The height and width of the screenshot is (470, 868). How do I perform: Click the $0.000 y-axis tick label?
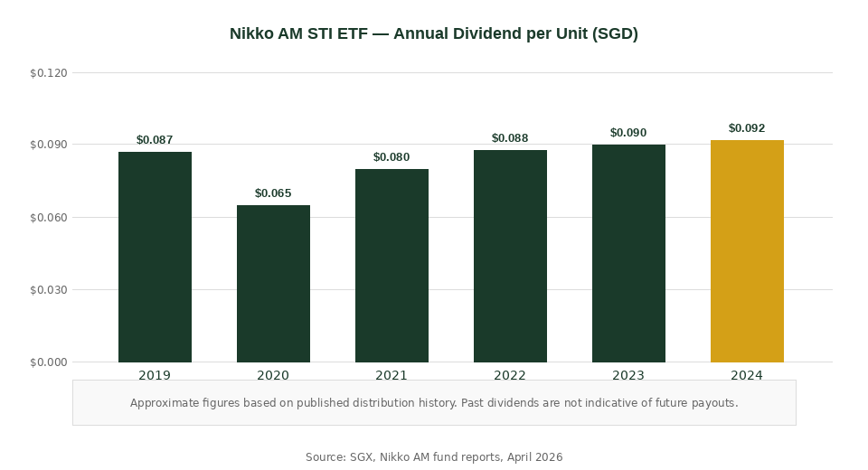pyautogui.click(x=49, y=362)
